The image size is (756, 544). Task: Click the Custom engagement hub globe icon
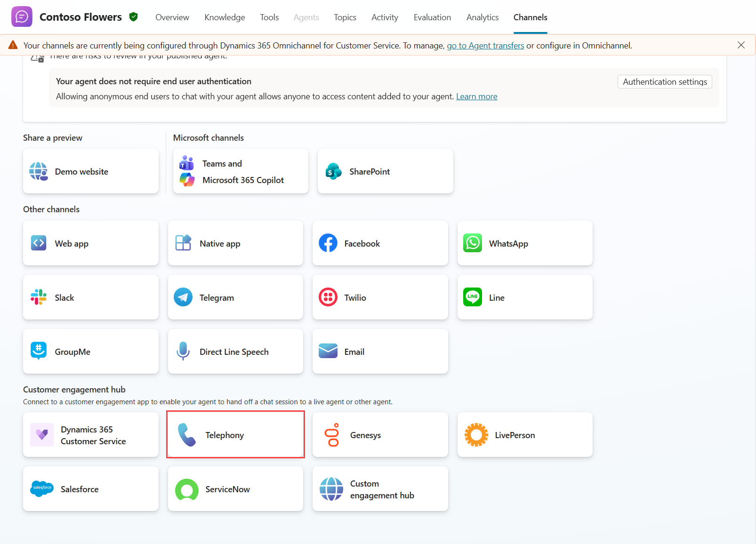(x=332, y=489)
